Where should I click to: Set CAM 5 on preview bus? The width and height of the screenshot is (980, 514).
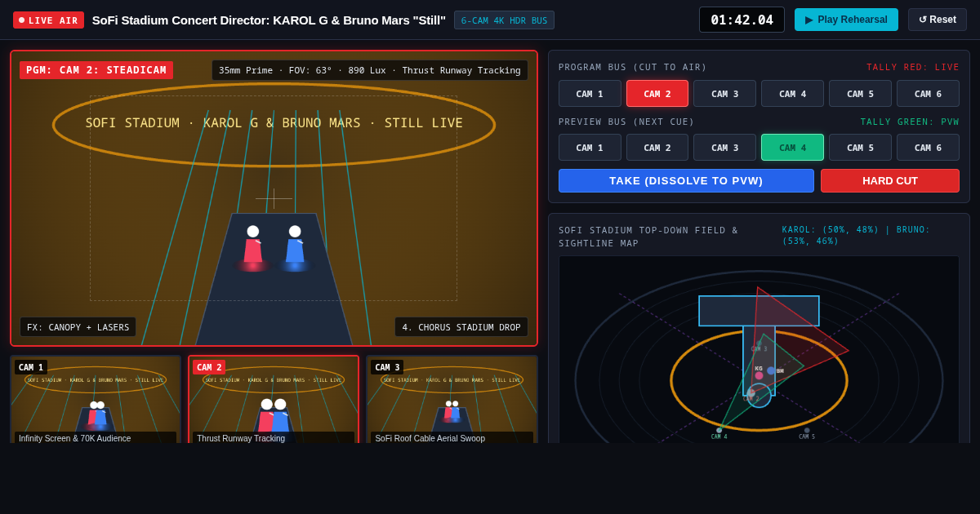pyautogui.click(x=860, y=148)
